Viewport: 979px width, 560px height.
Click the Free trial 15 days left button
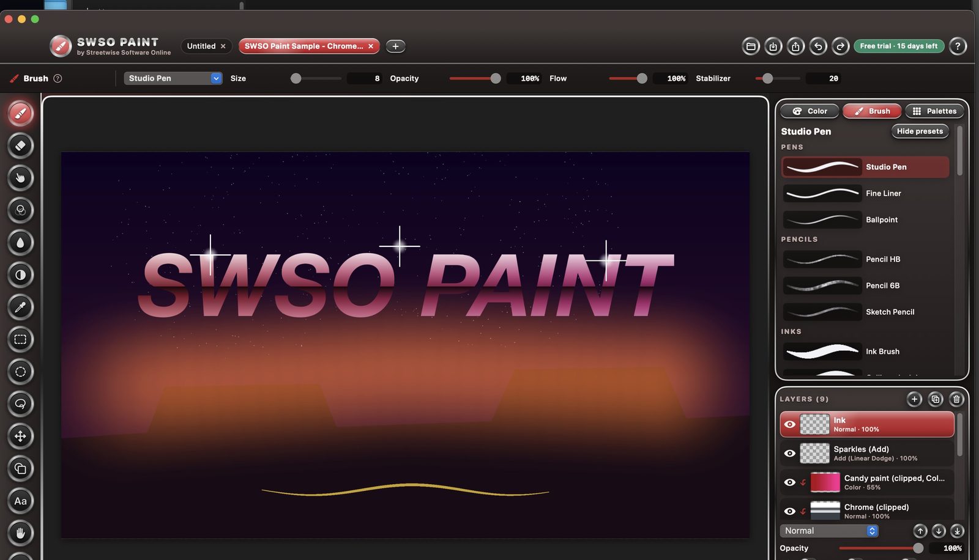click(899, 46)
